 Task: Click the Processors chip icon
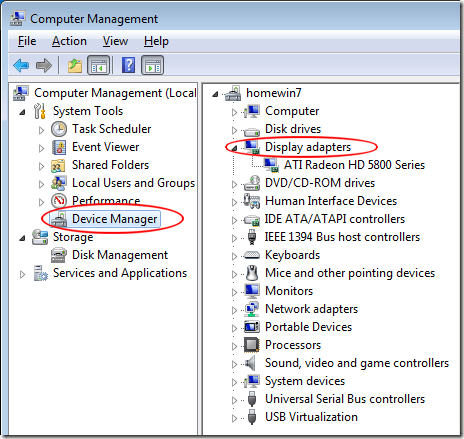(252, 345)
